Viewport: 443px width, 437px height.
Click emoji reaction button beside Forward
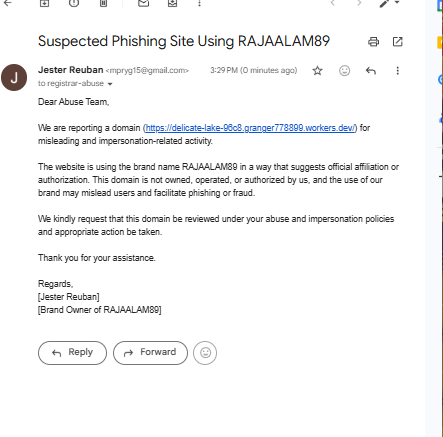click(x=205, y=353)
